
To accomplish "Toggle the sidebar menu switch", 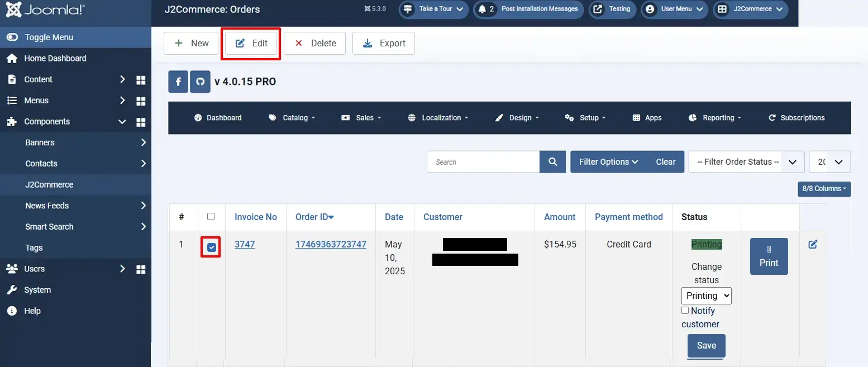I will tap(12, 37).
